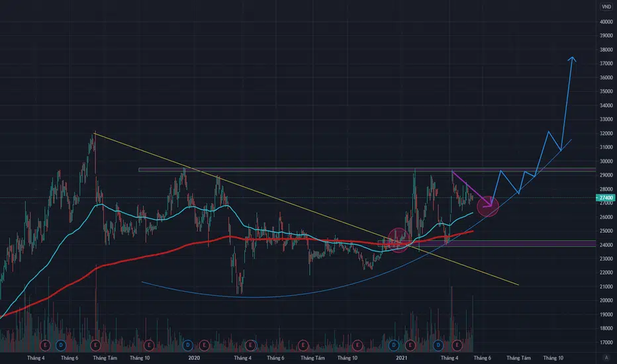Click the 2021 label on the time axis

point(401,357)
